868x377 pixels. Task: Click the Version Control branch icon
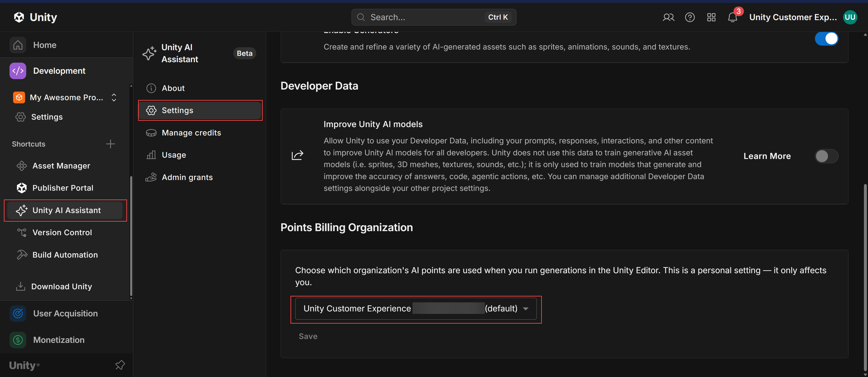[22, 232]
